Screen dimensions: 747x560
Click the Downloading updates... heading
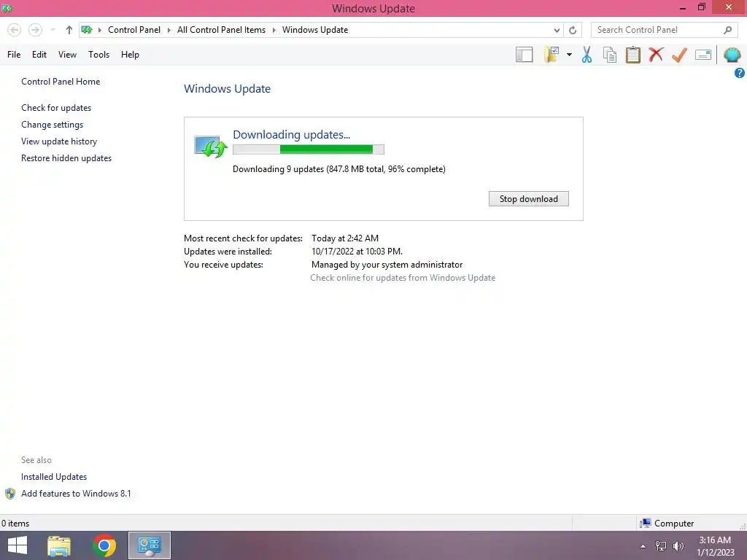coord(291,135)
